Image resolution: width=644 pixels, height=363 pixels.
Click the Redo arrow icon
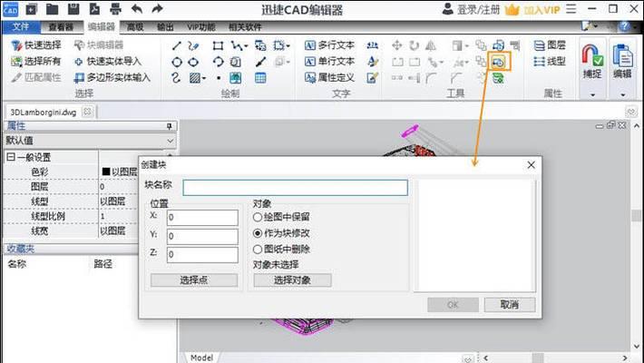157,9
